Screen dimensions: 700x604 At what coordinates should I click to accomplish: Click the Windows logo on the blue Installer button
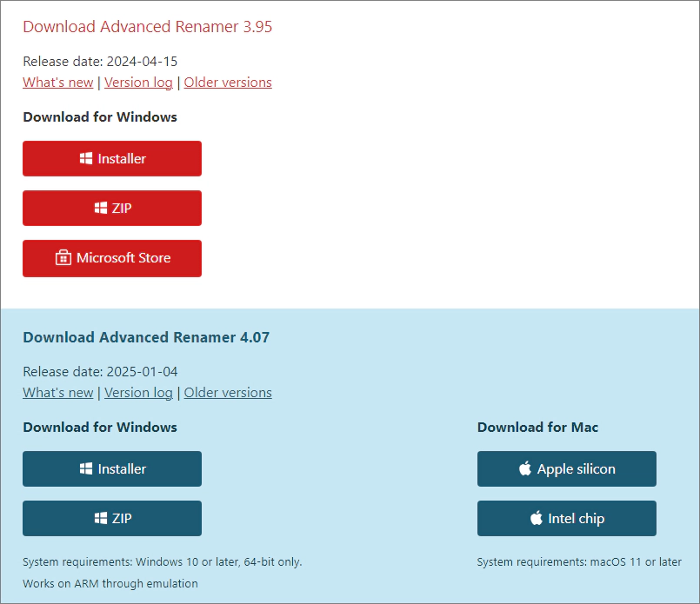(x=86, y=468)
